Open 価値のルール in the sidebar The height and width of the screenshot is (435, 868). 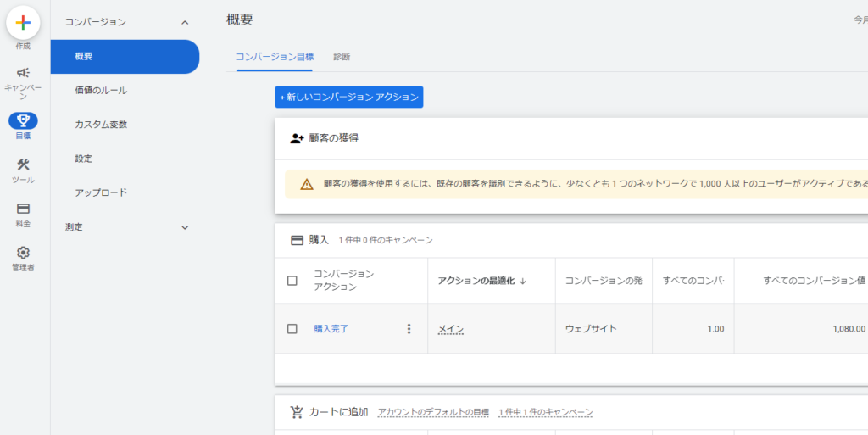[101, 90]
